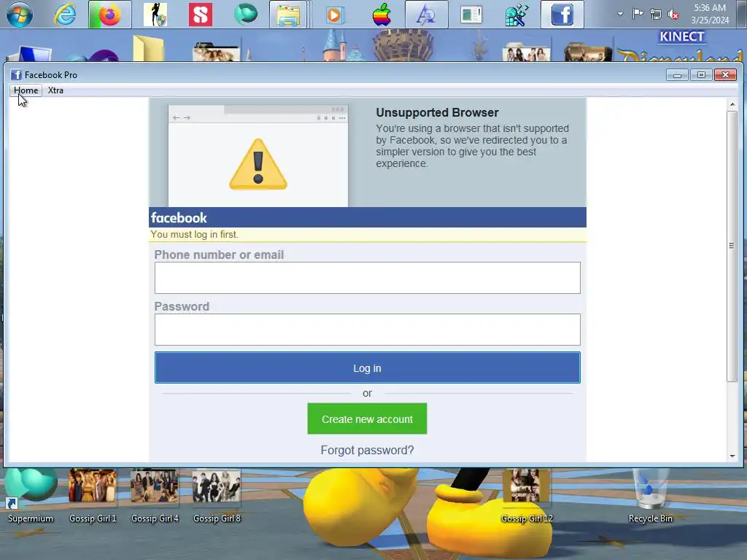Select Supermium desktop shortcut

tap(31, 496)
